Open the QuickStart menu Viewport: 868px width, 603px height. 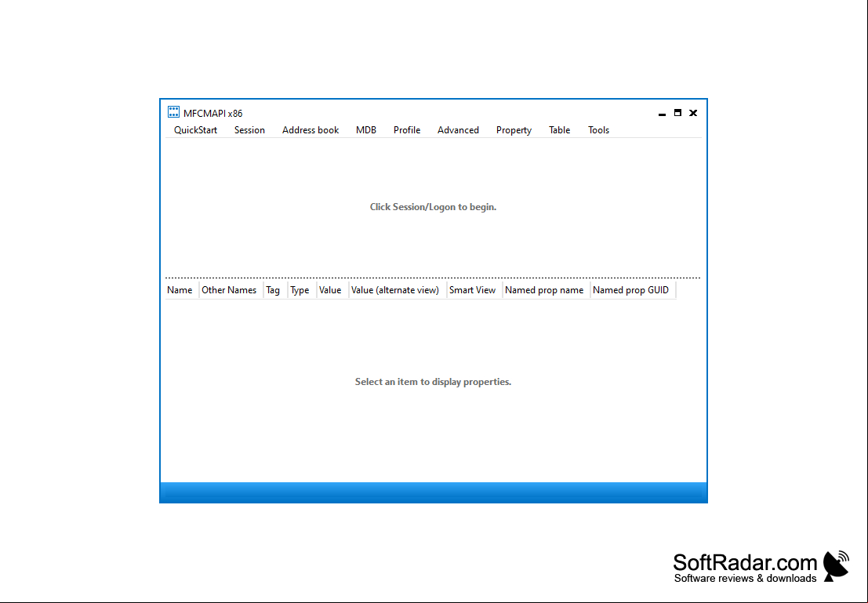point(195,130)
